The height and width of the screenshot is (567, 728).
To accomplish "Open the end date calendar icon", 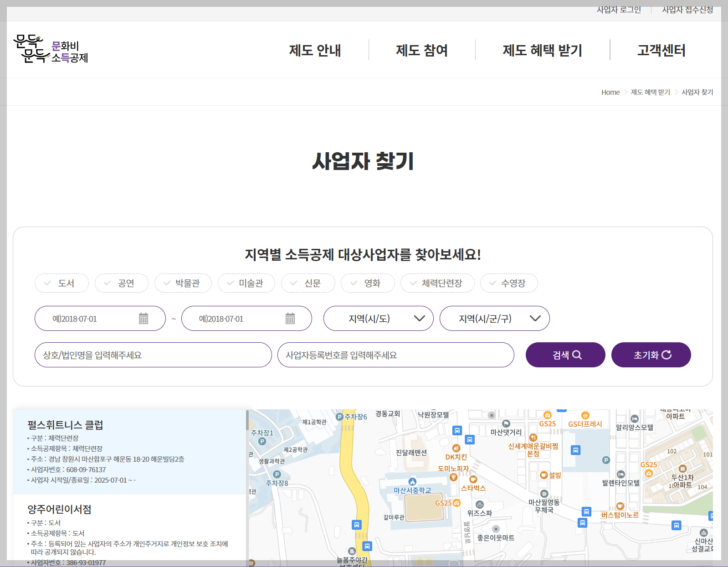I will pos(290,318).
